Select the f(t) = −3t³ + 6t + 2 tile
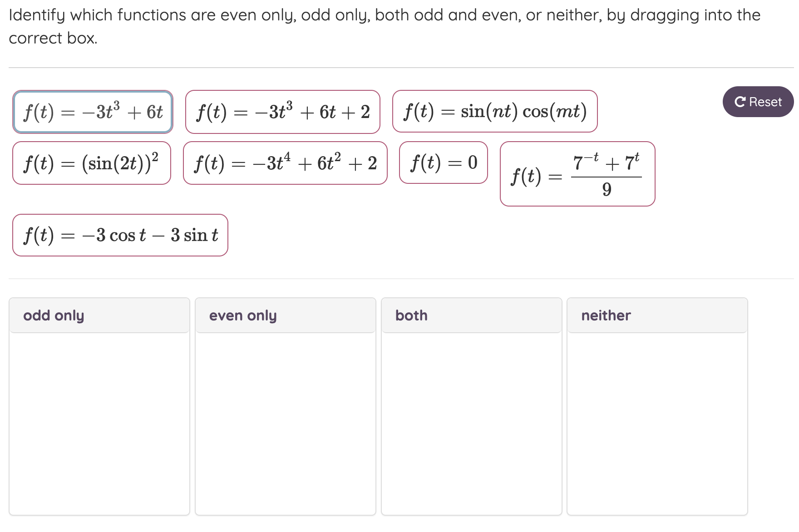 (282, 112)
